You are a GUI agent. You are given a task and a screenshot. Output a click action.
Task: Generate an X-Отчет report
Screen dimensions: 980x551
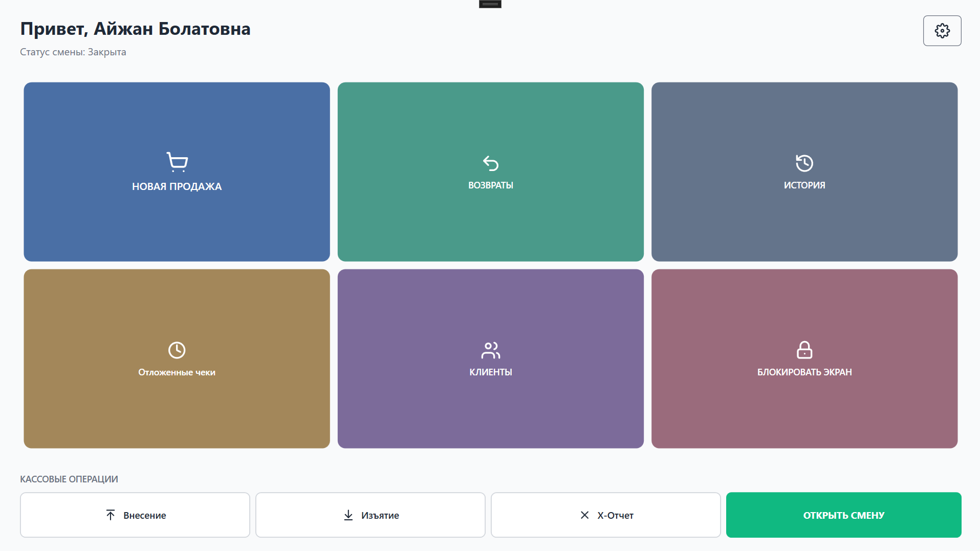[605, 515]
